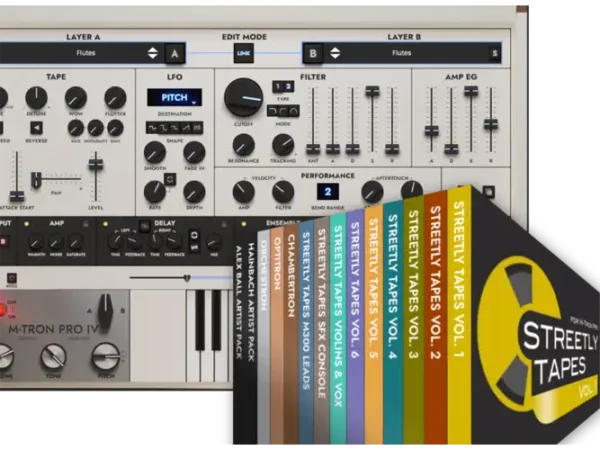Move the A/B layer balance lever
Viewport: 600px width, 450px height.
point(106,311)
